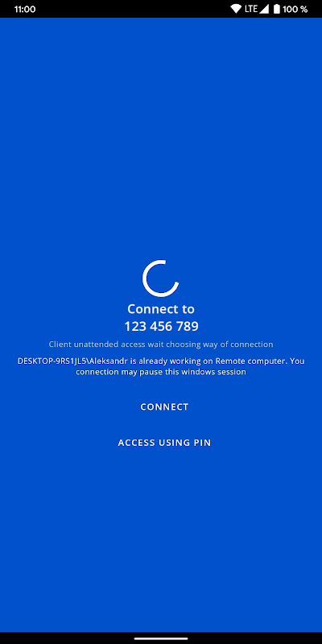This screenshot has width=322, height=644.
Task: Tap the circular loading spinner
Action: (x=160, y=278)
